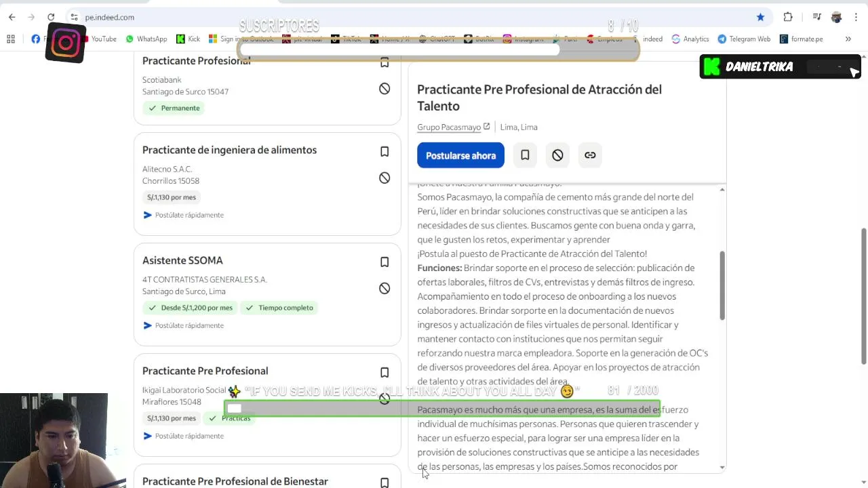Click the Tiempo completo tag
Viewport: 868px width, 488px height.
coord(279,308)
